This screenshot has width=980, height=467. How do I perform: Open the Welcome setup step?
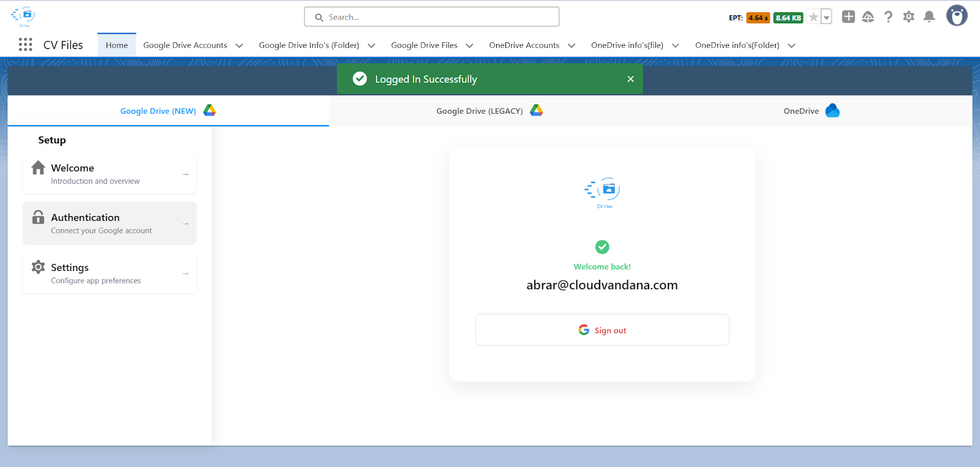click(110, 173)
